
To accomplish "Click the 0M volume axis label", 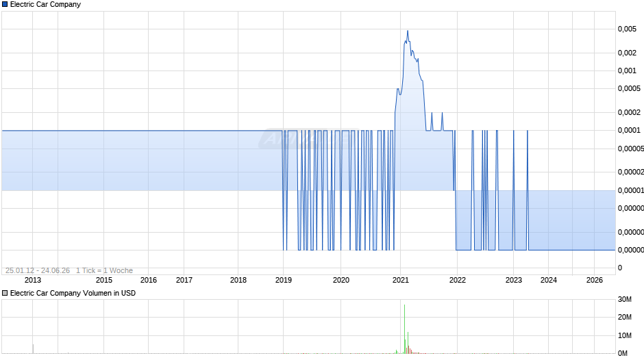I will [x=623, y=353].
